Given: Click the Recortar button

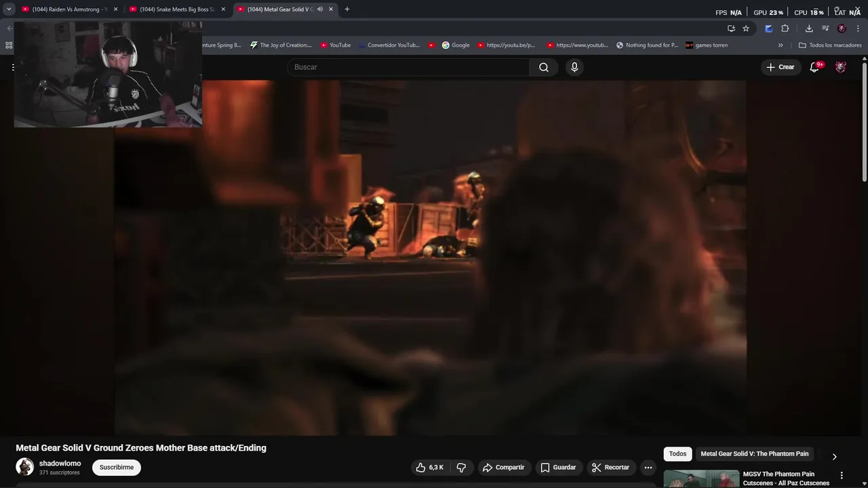Looking at the screenshot, I should click(x=610, y=467).
